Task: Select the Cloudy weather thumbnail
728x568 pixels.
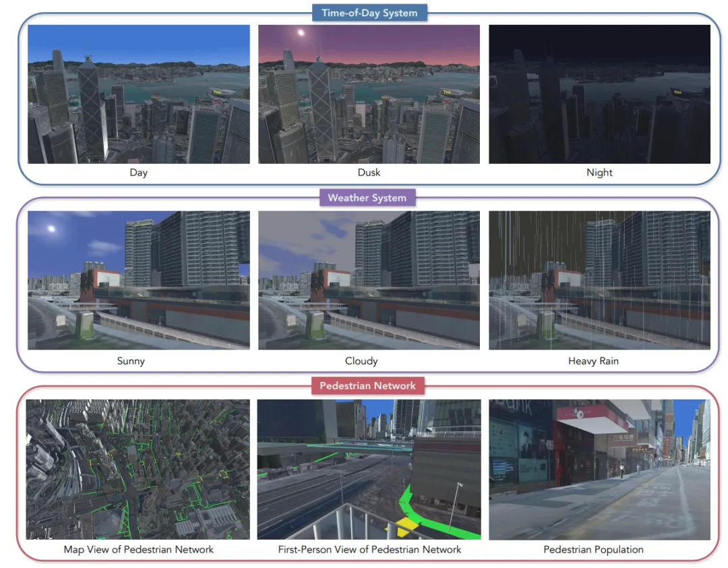Action: [369, 280]
